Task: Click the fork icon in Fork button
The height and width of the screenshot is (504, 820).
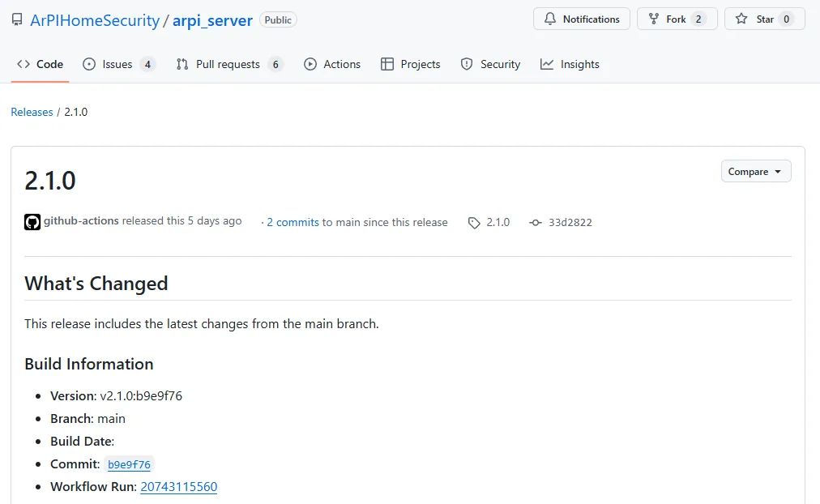Action: tap(654, 19)
